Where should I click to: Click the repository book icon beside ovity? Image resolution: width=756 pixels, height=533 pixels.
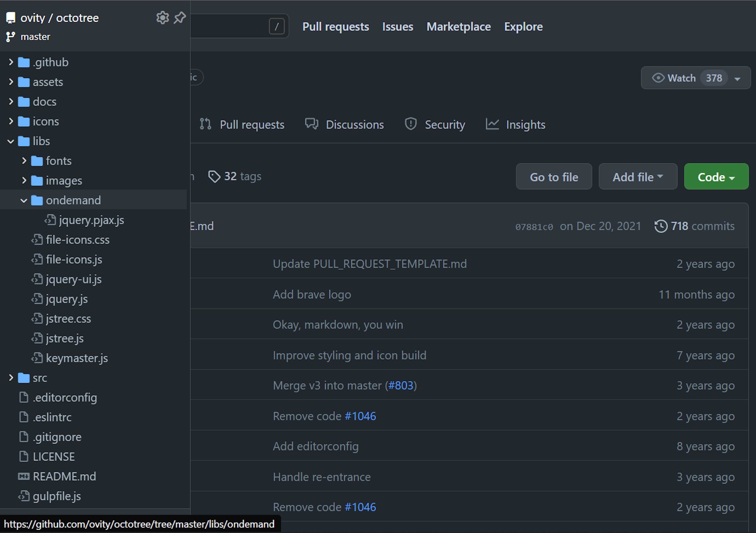coord(11,18)
